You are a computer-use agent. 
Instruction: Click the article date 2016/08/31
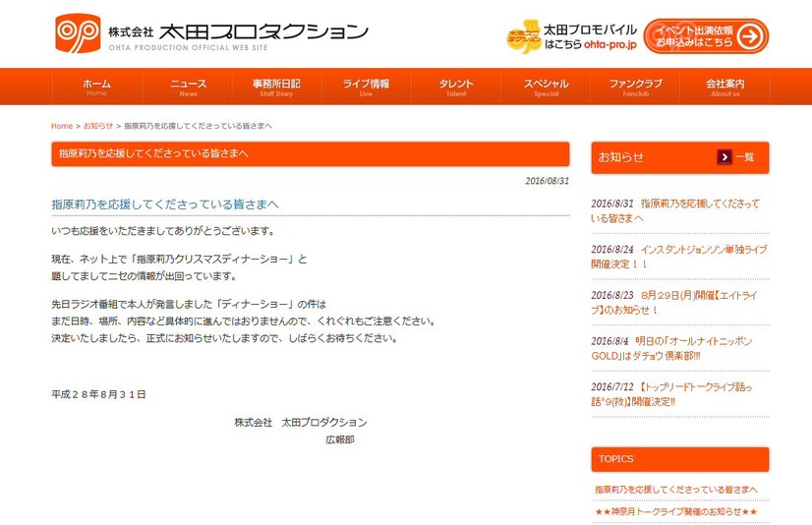click(547, 181)
